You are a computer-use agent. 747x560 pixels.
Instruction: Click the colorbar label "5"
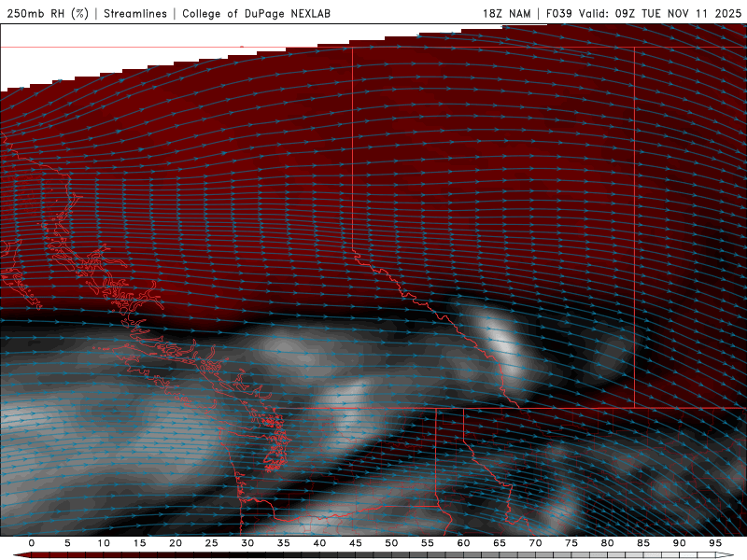67,543
